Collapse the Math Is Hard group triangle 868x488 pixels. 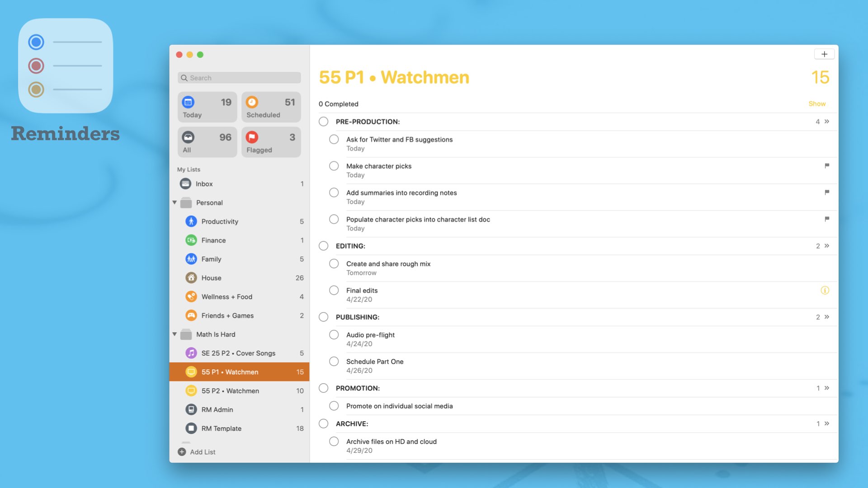175,334
